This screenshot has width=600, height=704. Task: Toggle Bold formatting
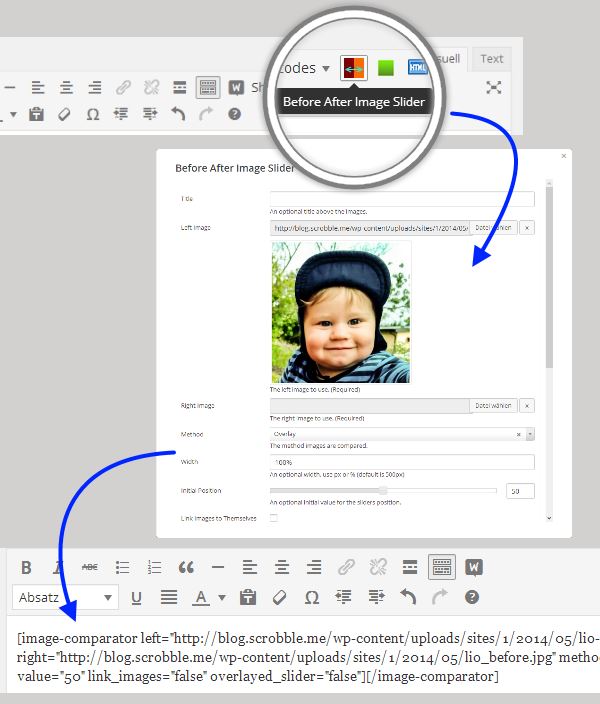click(x=26, y=568)
